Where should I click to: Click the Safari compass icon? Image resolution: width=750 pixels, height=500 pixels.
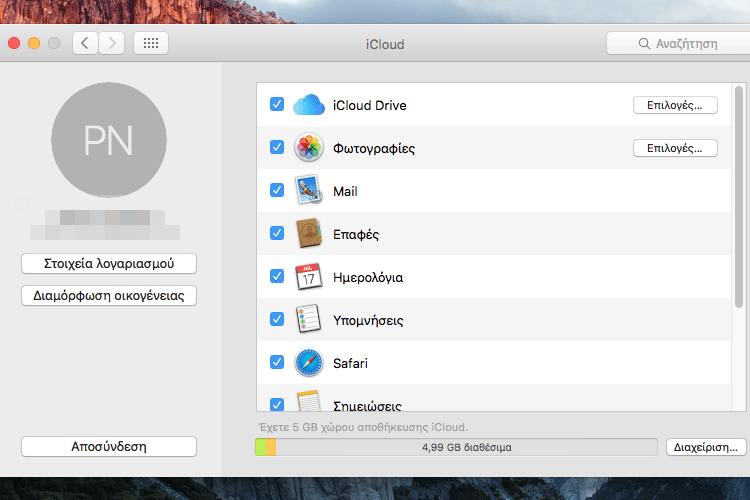tap(309, 362)
